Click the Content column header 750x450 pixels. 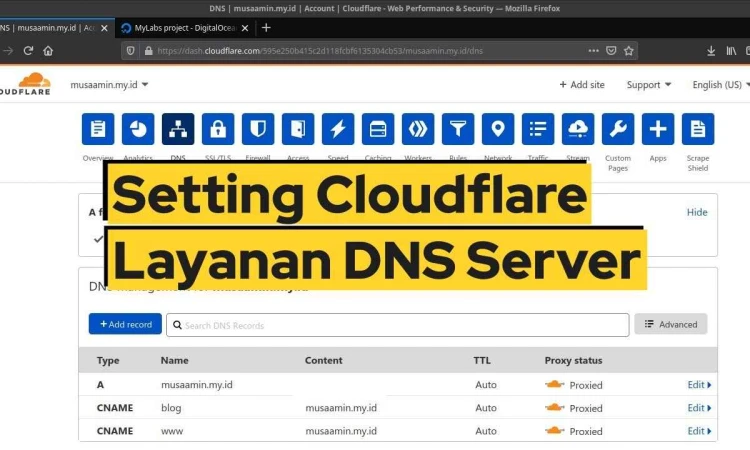pyautogui.click(x=323, y=360)
